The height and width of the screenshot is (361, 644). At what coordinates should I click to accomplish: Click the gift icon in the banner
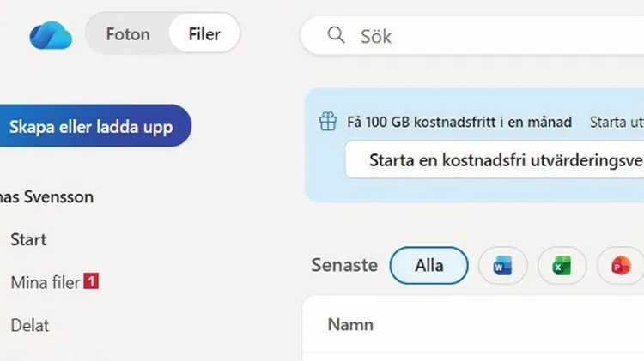coord(328,122)
